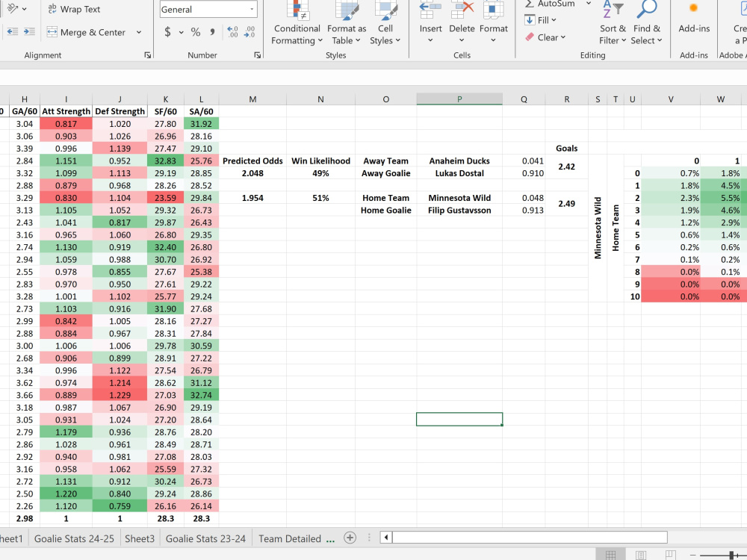Open the Merge & Center dropdown arrow

click(139, 32)
